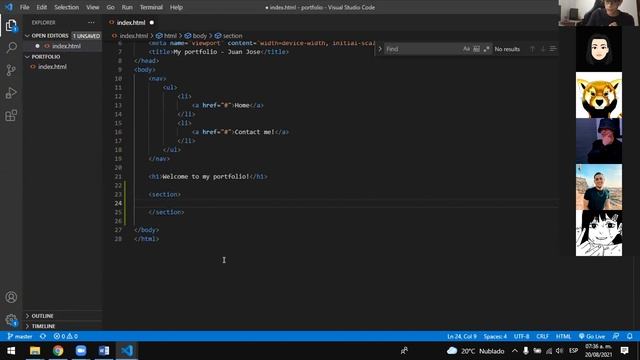Image resolution: width=640 pixels, height=360 pixels.
Task: Open Google Chrome from the taskbar
Action: (x=58, y=351)
